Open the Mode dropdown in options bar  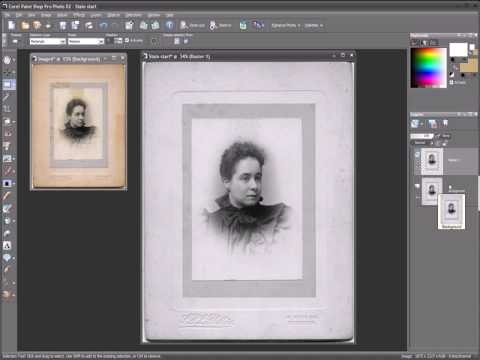coord(86,41)
